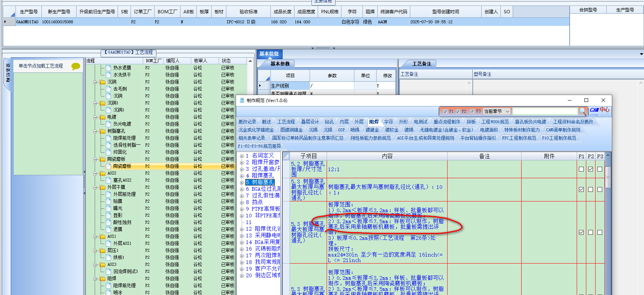The width and height of the screenshot is (644, 295).
Task: Click the 去毛刺 document icon
Action: coord(108,89)
